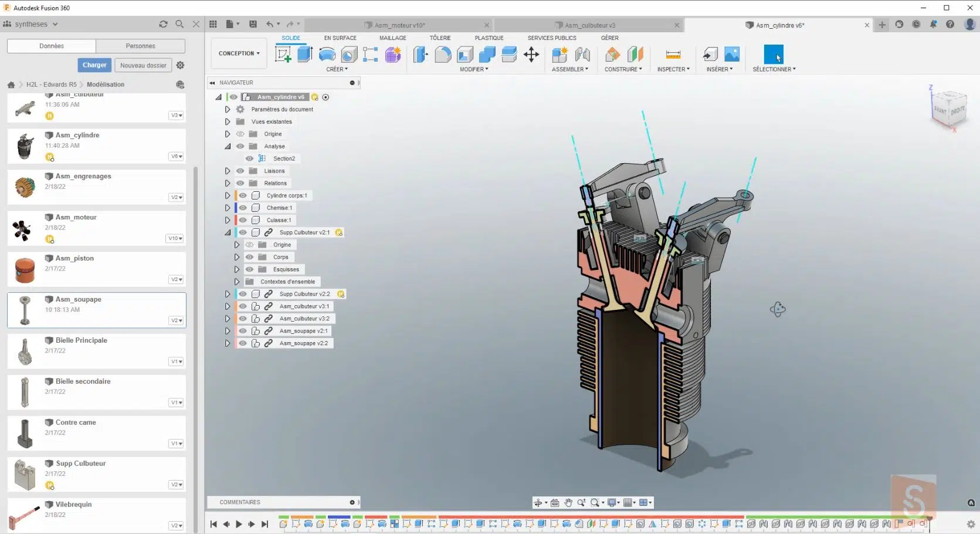The height and width of the screenshot is (534, 980).
Task: Save the document
Action: (253, 24)
